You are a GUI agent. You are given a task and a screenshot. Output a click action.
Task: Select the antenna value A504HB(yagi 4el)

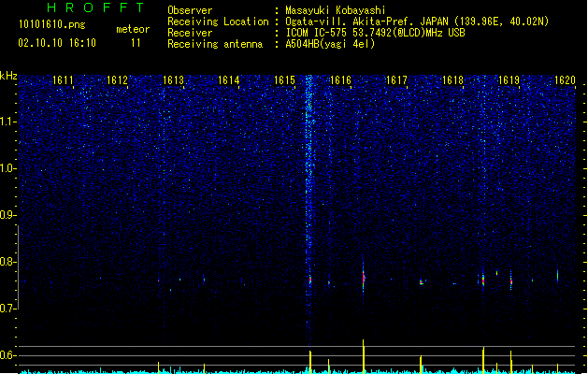click(x=330, y=44)
